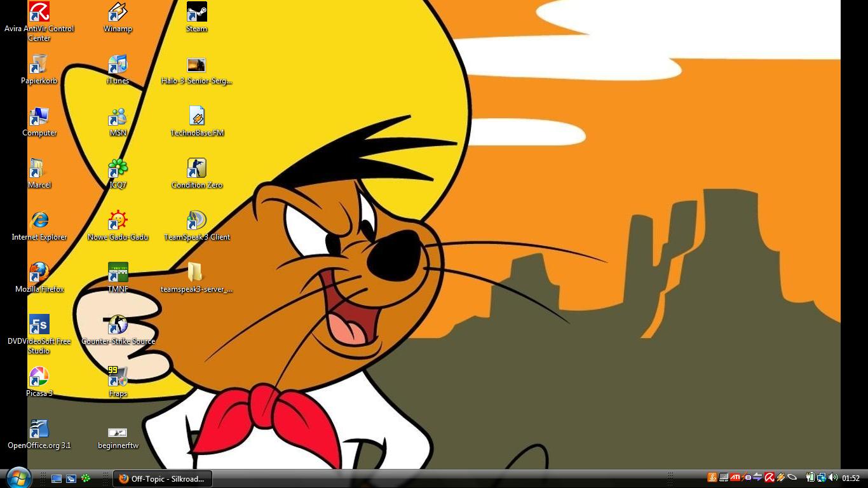
Task: Click the Counter-Strike Source shortcut
Action: [118, 325]
